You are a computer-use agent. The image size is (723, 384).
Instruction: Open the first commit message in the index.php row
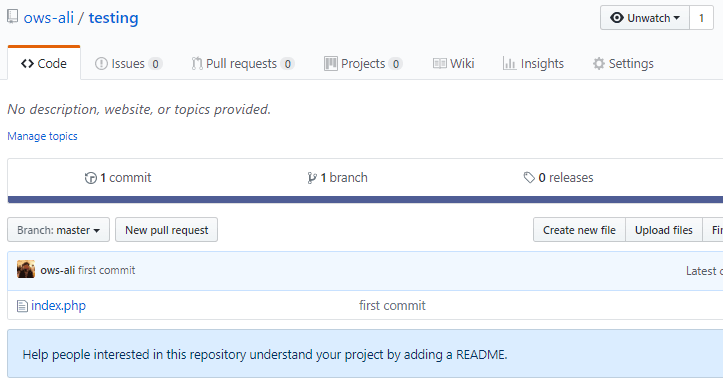coord(392,306)
